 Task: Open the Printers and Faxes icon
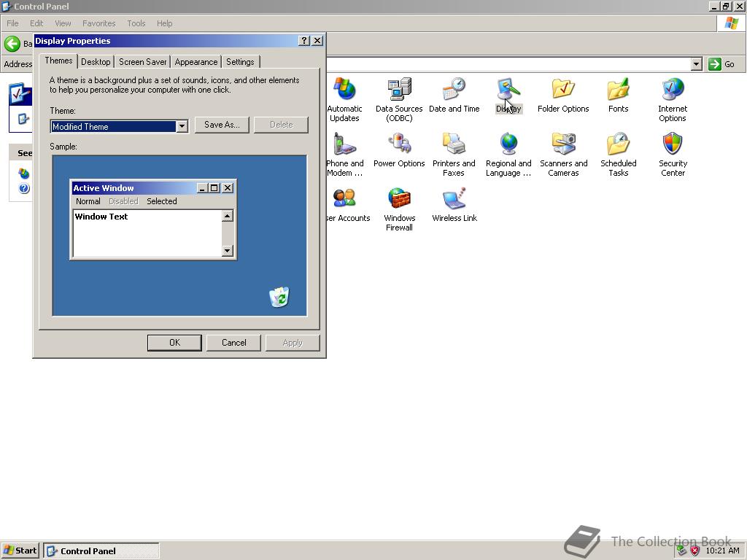[454, 144]
